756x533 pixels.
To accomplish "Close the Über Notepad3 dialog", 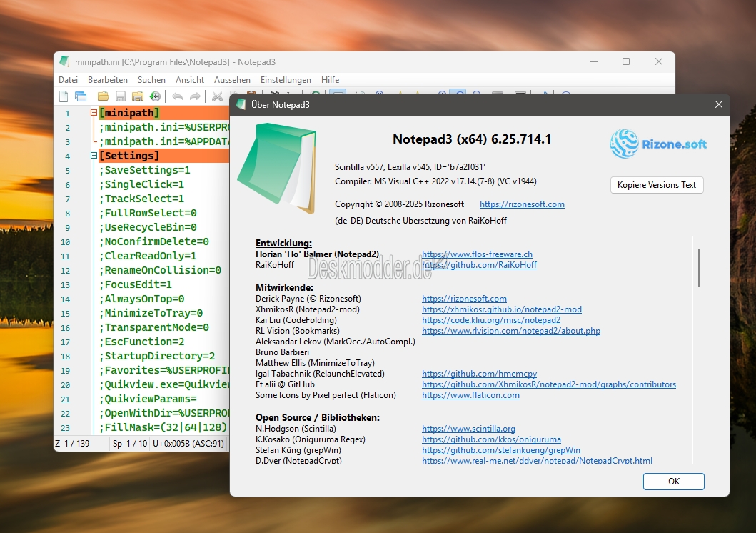I will (x=718, y=104).
